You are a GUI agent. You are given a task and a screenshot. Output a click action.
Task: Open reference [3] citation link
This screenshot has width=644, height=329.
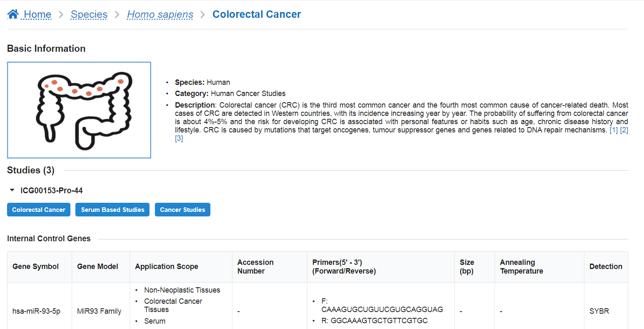[x=179, y=138]
